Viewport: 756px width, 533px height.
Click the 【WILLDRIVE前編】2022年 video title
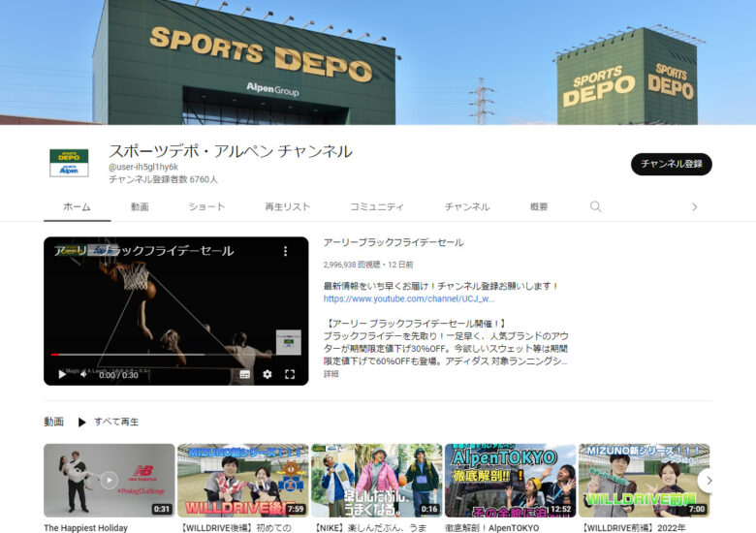(x=634, y=528)
